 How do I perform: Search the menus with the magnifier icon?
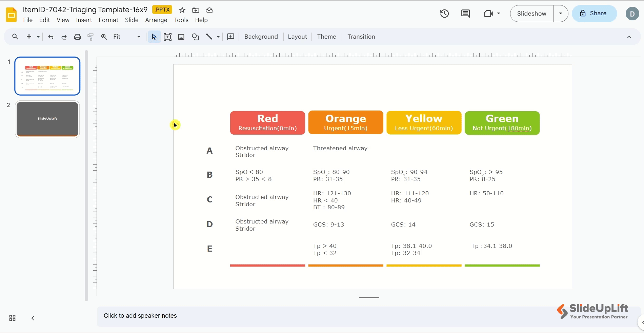pyautogui.click(x=15, y=37)
